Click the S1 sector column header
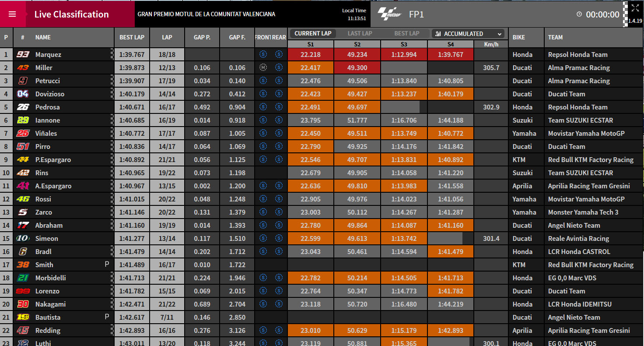Viewport: 644px width, 346px height. (x=311, y=44)
